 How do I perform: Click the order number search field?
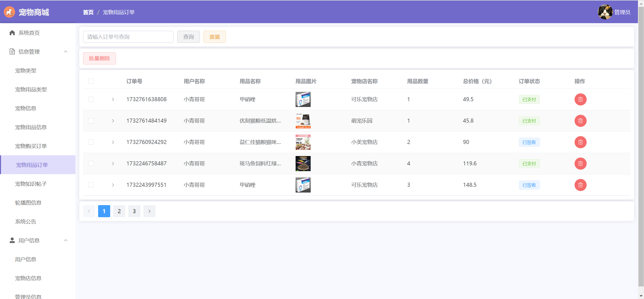[128, 37]
